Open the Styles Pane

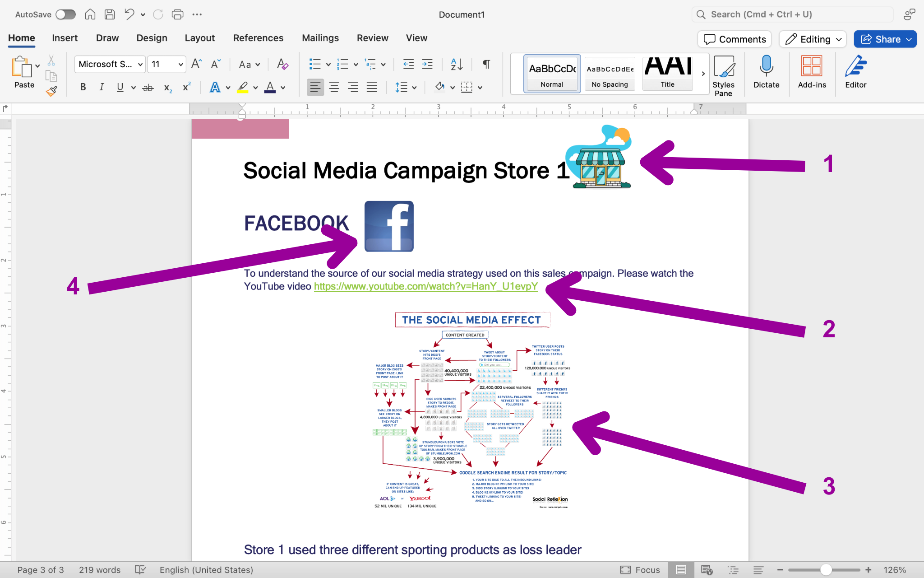(723, 75)
